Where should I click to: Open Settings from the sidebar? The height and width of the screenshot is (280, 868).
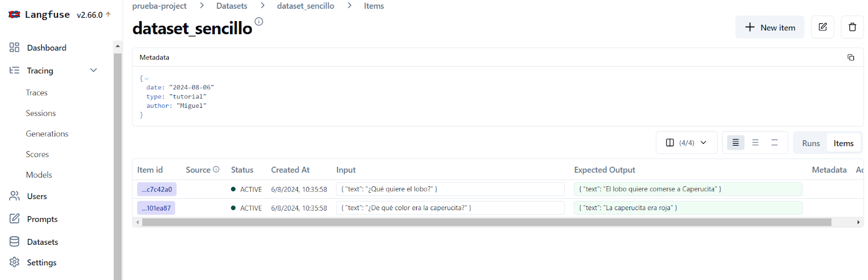click(41, 262)
